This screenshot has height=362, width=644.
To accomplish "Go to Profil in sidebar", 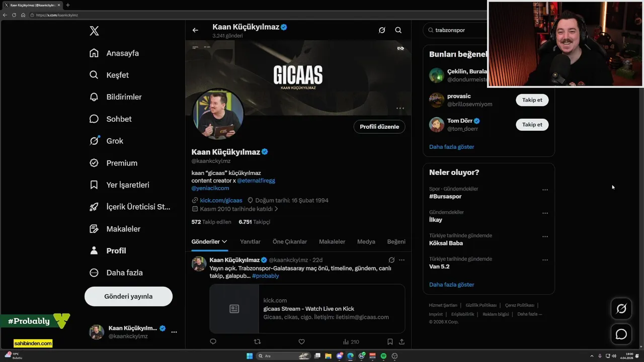I will [108, 251].
